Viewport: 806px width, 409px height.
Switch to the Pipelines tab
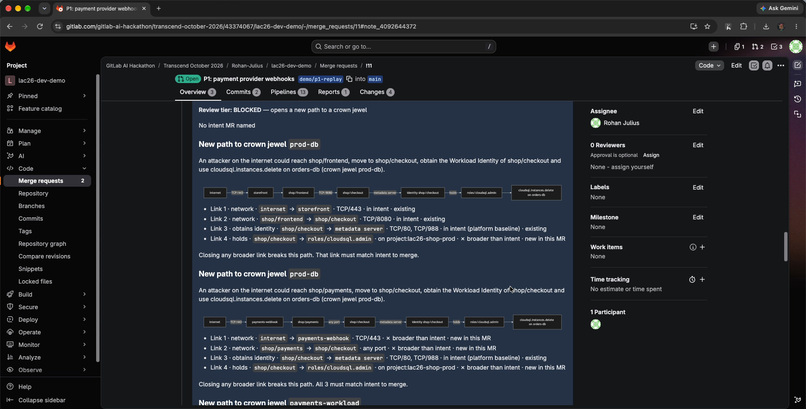tap(289, 92)
